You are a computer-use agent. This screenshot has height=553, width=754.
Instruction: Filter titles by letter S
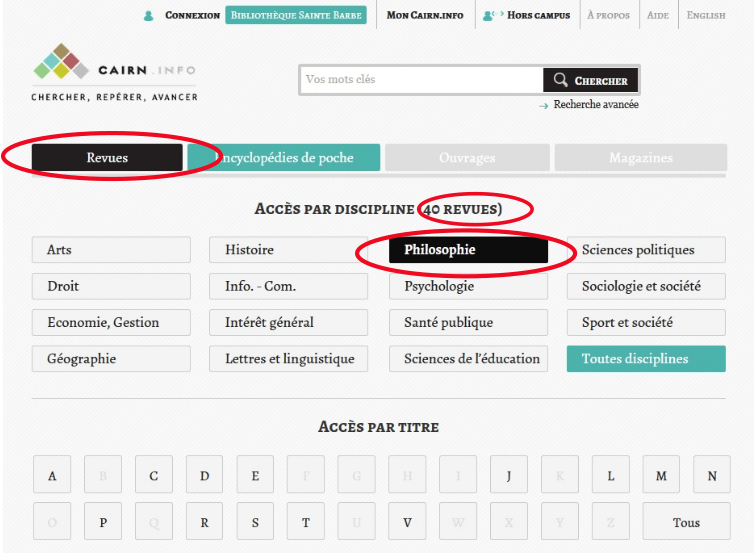(x=255, y=521)
